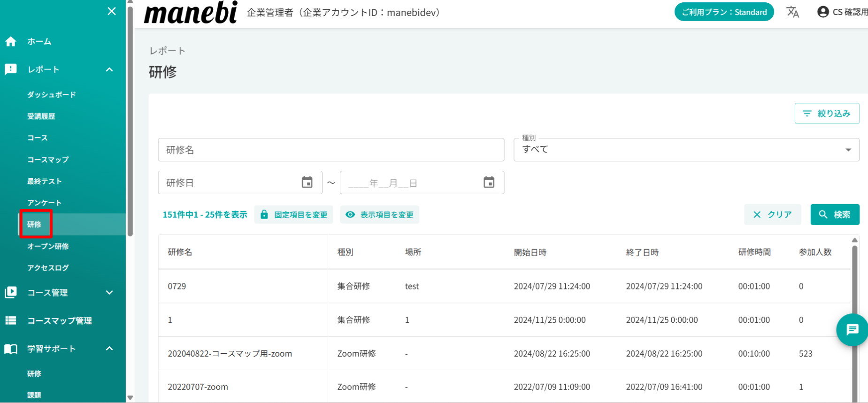The width and height of the screenshot is (868, 403).
Task: Click the sidebar scroll down arrow
Action: coord(130,398)
